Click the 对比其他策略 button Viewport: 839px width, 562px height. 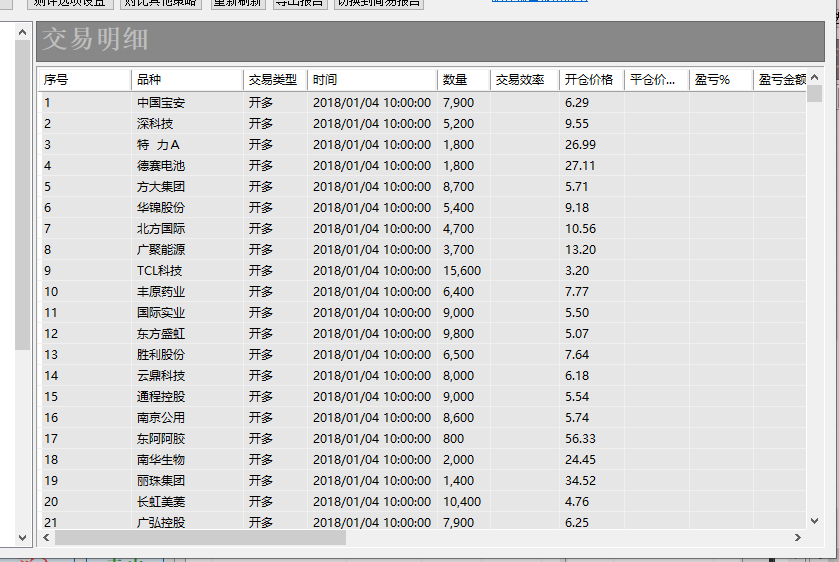[160, 3]
